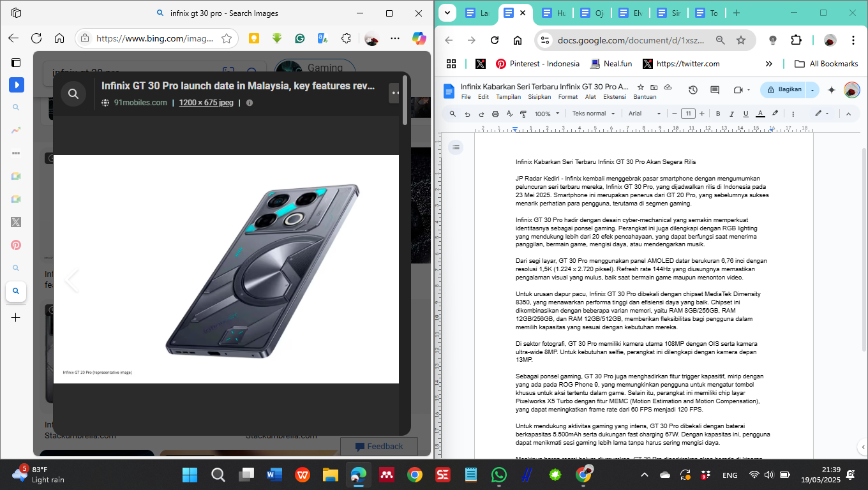Open Copilot in Edge toolbar
The height and width of the screenshot is (490, 868).
tap(419, 38)
